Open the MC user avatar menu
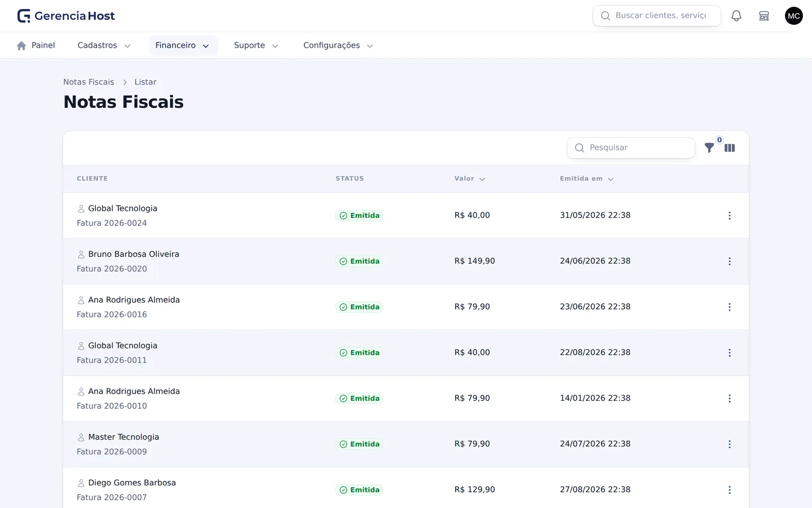 (794, 16)
